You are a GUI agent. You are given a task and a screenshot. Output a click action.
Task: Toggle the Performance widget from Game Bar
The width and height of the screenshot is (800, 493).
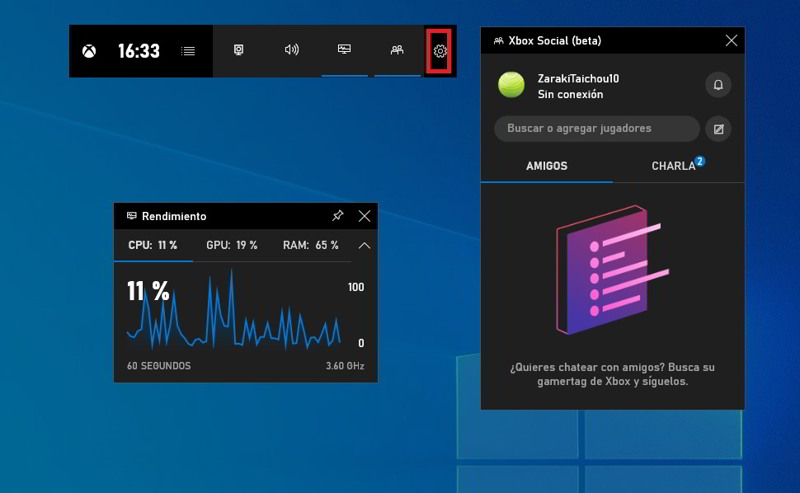(x=344, y=50)
